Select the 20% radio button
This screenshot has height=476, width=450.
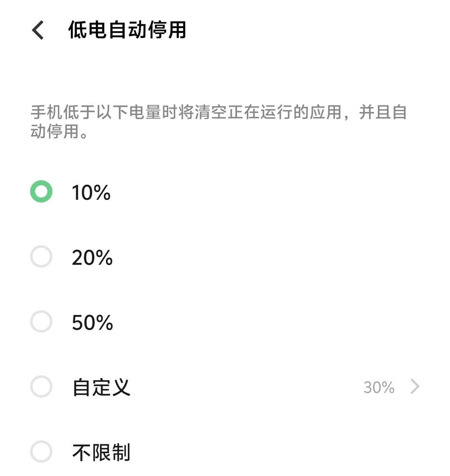click(x=41, y=257)
